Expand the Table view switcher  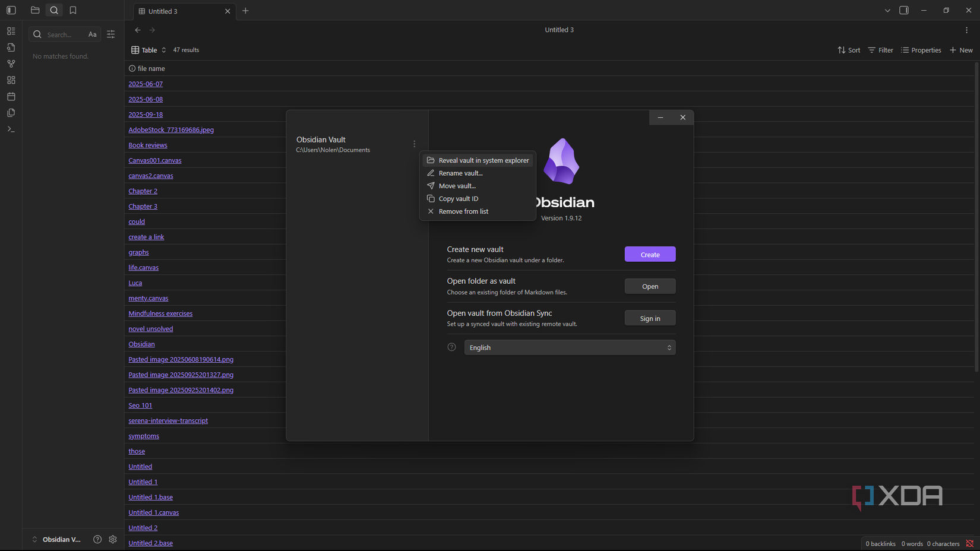point(148,50)
